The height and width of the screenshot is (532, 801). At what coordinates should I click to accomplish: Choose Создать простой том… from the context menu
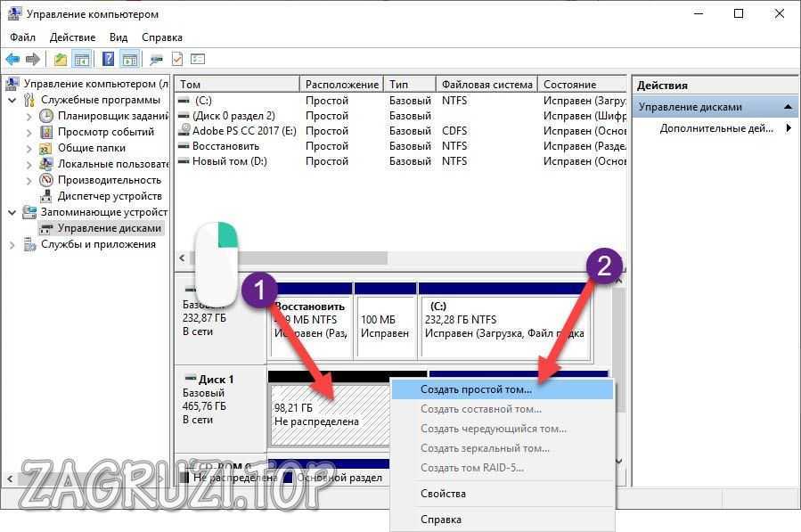(503, 389)
